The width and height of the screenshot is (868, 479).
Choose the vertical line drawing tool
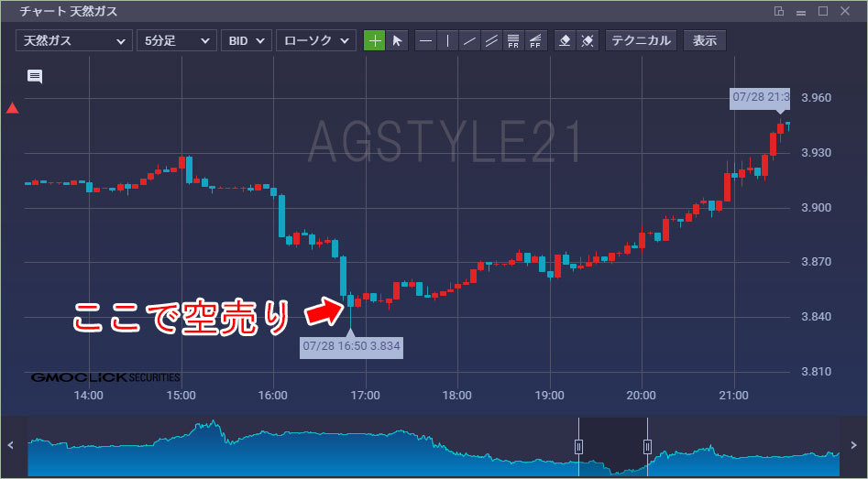click(447, 40)
